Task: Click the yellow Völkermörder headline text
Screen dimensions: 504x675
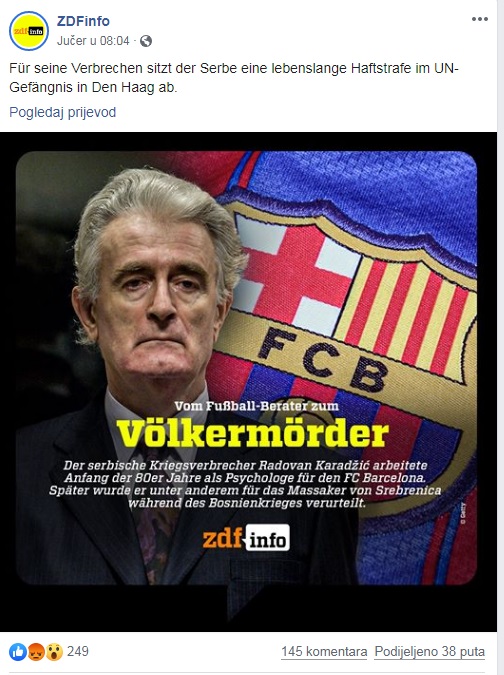Action: [252, 433]
